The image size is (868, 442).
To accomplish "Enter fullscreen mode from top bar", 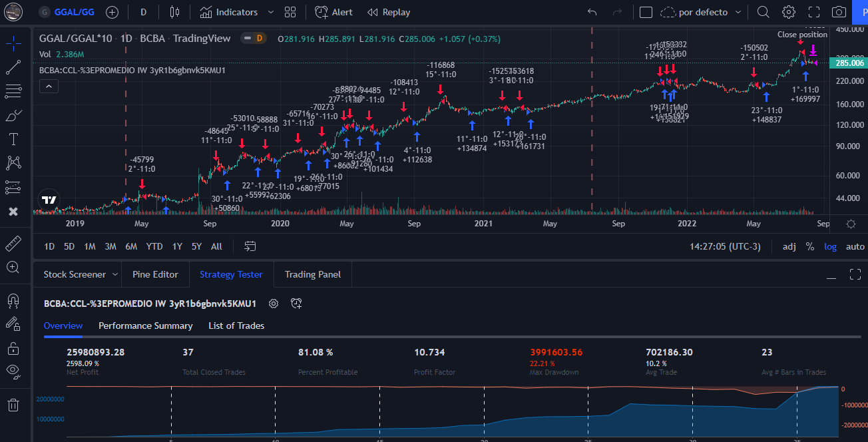I will point(814,12).
